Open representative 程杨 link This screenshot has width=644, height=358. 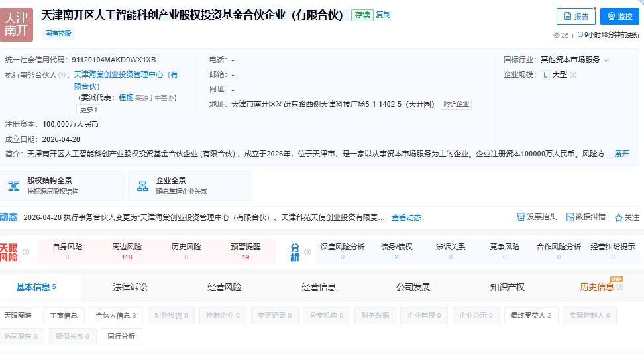click(126, 97)
